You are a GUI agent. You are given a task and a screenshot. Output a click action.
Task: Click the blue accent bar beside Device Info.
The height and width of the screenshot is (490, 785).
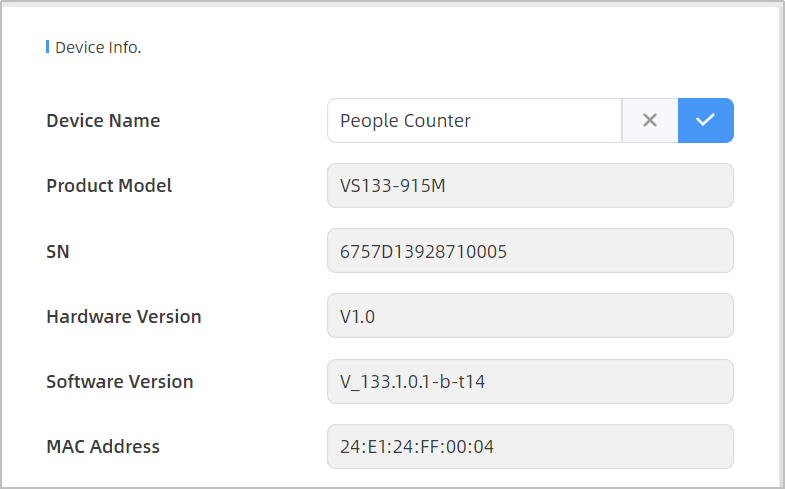(x=48, y=47)
